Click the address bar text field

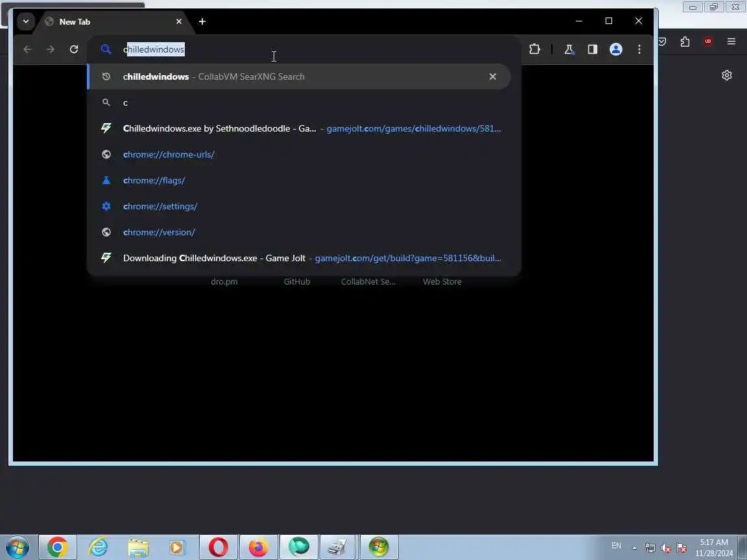click(x=305, y=49)
